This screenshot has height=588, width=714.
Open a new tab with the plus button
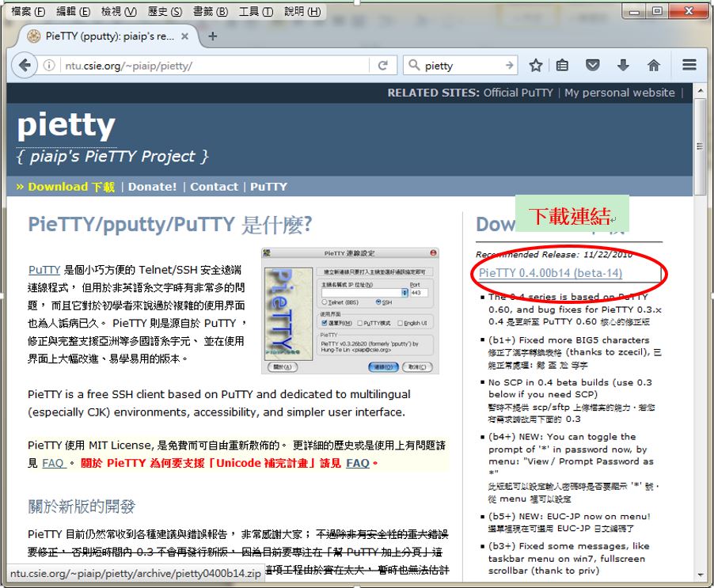pyautogui.click(x=212, y=36)
